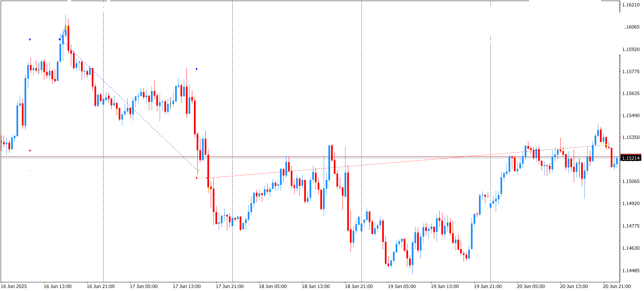The image size is (644, 291).
Task: Click the 16 Jun 2025 date label
Action: coord(14,286)
